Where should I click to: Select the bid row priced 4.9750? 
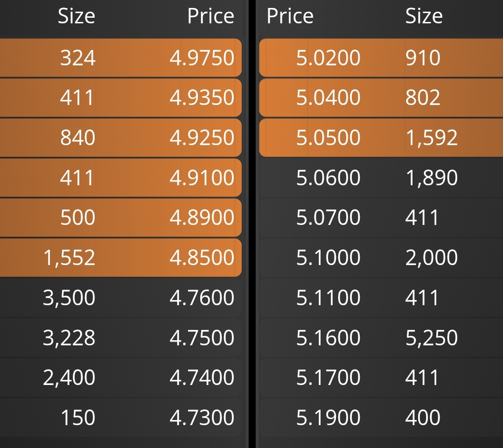pyautogui.click(x=120, y=58)
